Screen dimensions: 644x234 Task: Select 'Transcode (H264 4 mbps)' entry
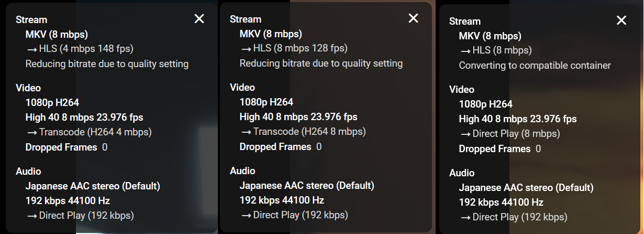tap(88, 132)
